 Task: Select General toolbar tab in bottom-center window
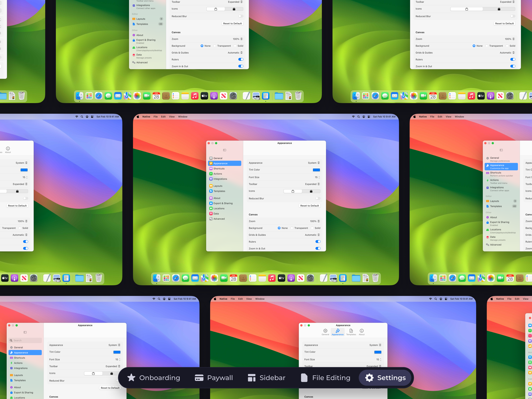(325, 332)
